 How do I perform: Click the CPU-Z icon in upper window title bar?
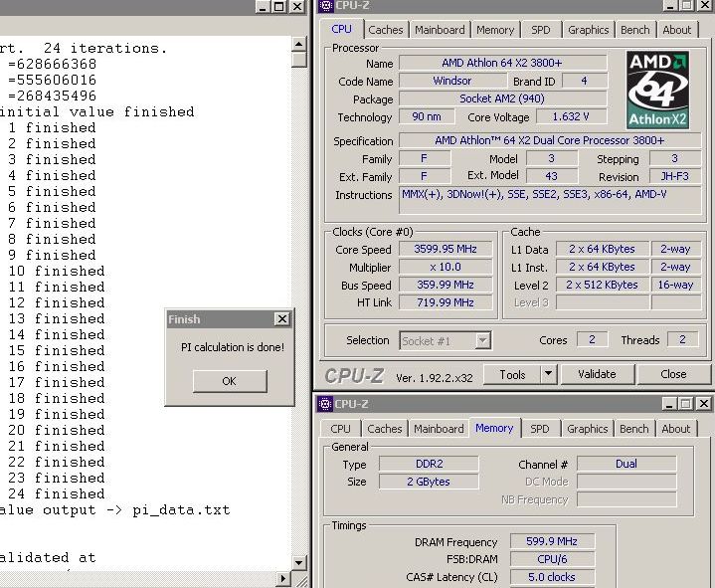[x=326, y=6]
